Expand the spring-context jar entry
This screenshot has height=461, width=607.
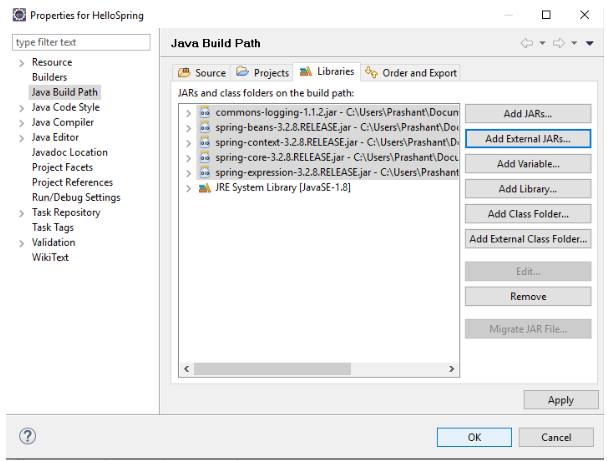tap(188, 143)
